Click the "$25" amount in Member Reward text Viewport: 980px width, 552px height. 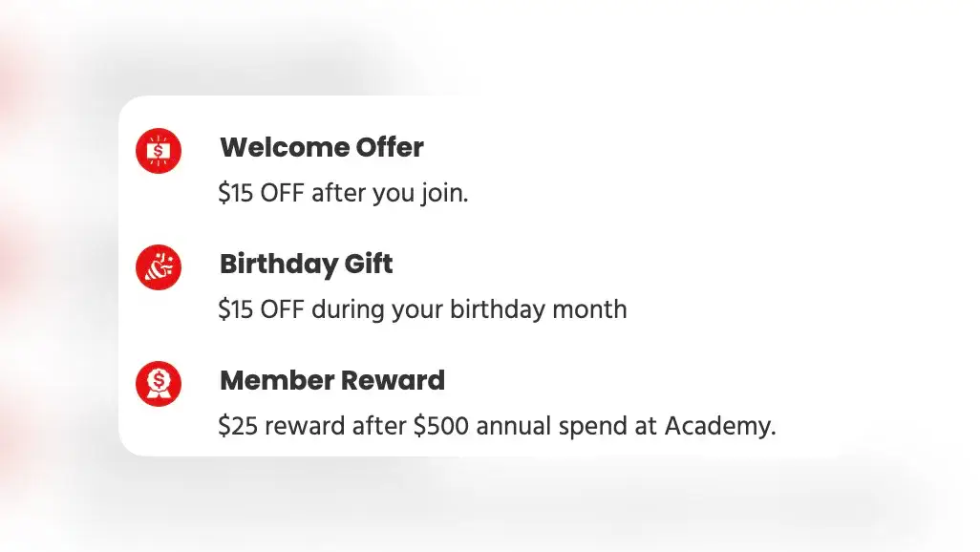pos(238,426)
